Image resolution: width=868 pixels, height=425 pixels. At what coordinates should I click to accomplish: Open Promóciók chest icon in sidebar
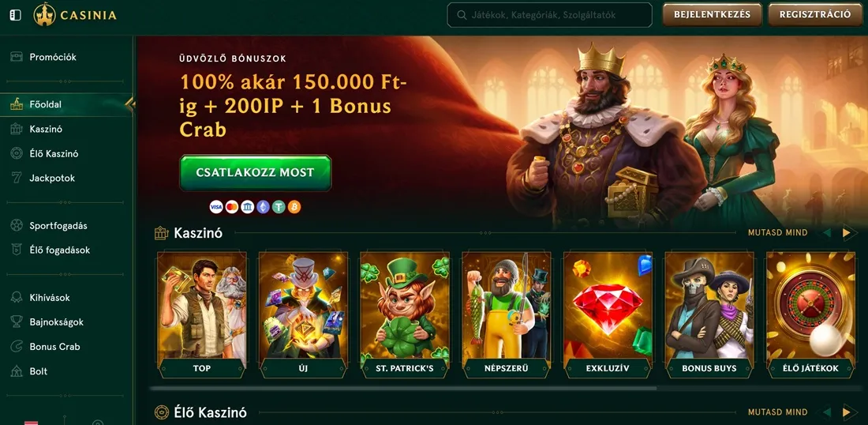(x=17, y=57)
